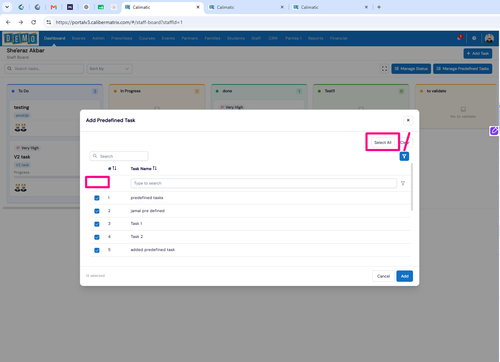Click the purple edit widget icon
This screenshot has width=500, height=362.
(494, 131)
